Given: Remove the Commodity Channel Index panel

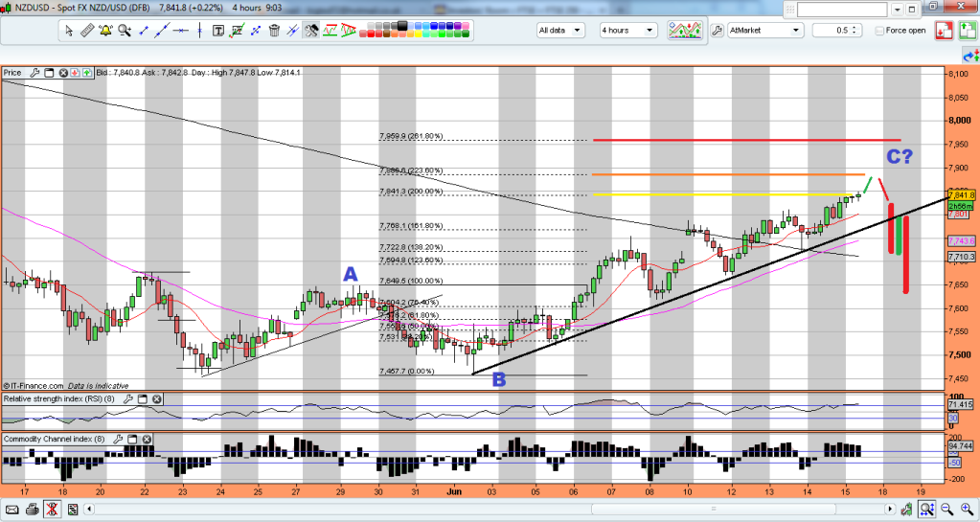Looking at the screenshot, I should pos(148,440).
